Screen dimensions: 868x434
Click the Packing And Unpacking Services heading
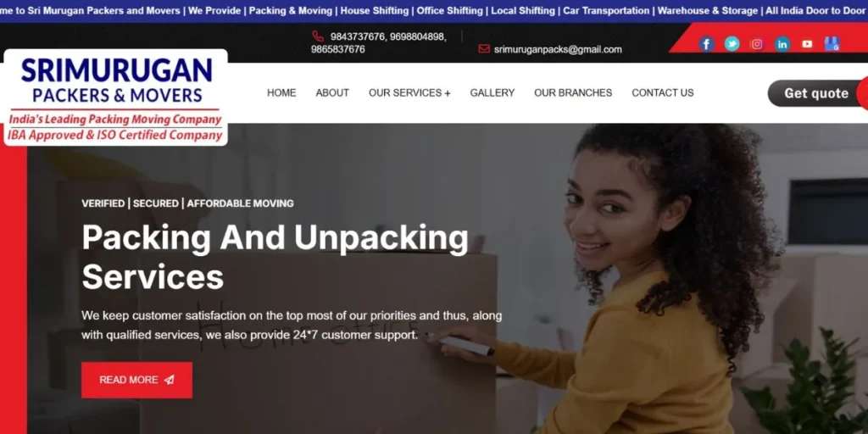275,257
